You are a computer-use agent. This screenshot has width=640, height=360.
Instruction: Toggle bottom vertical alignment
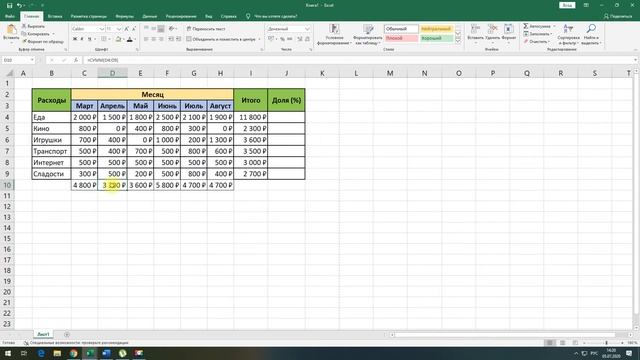pyautogui.click(x=161, y=29)
